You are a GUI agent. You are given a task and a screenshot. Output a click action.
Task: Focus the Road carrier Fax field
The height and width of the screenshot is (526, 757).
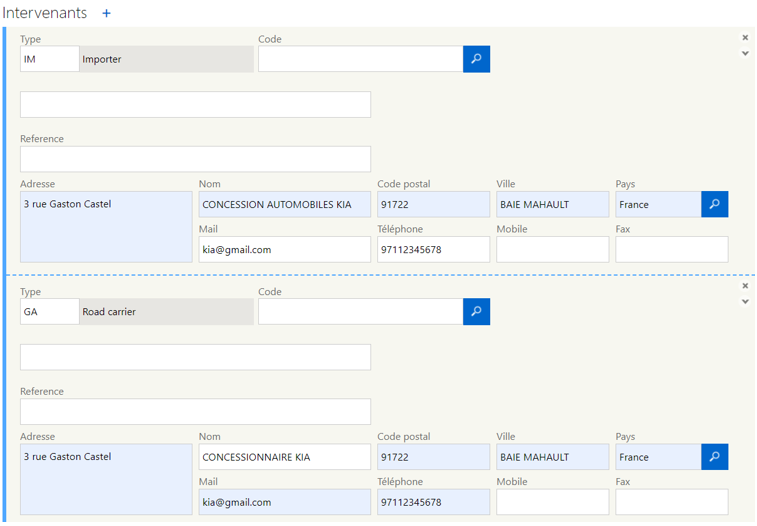click(x=672, y=502)
